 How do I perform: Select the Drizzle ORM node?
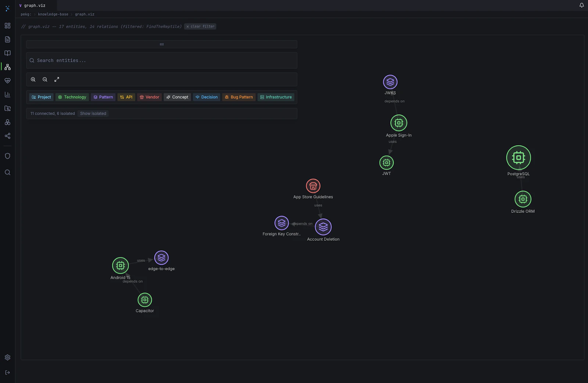pos(523,199)
